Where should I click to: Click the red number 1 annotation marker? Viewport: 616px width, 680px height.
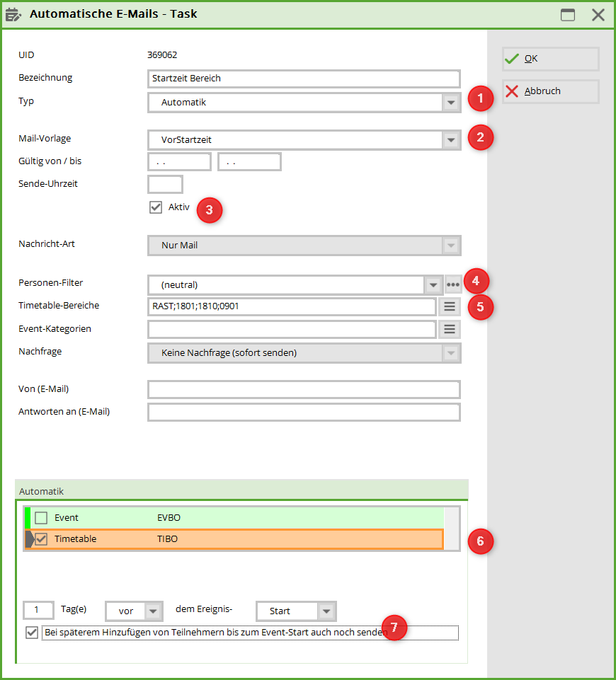[481, 98]
